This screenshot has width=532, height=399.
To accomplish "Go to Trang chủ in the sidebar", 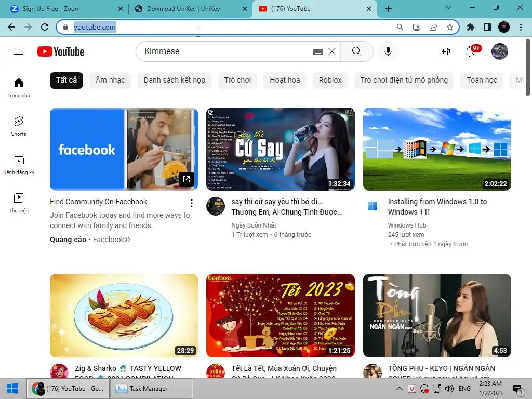I will coord(19,88).
